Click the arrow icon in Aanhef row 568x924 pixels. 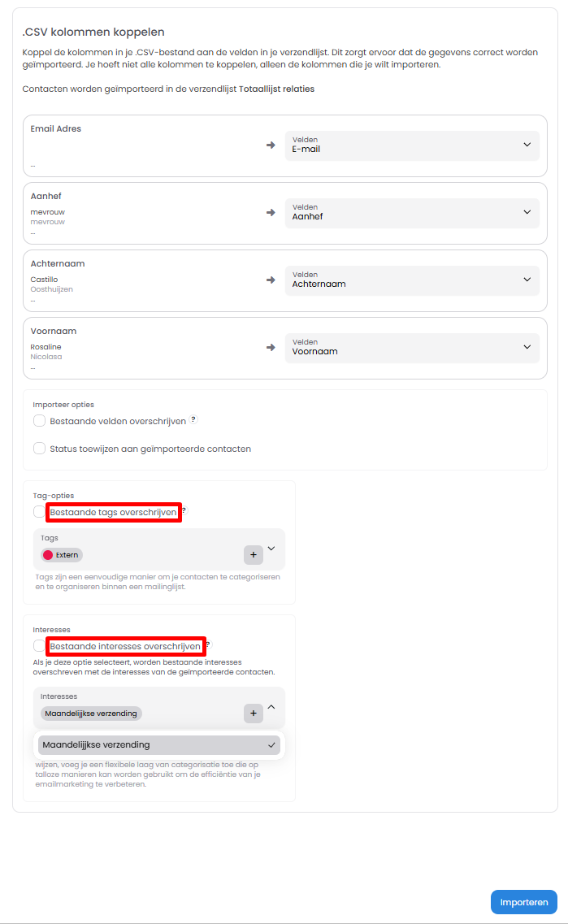click(x=271, y=212)
